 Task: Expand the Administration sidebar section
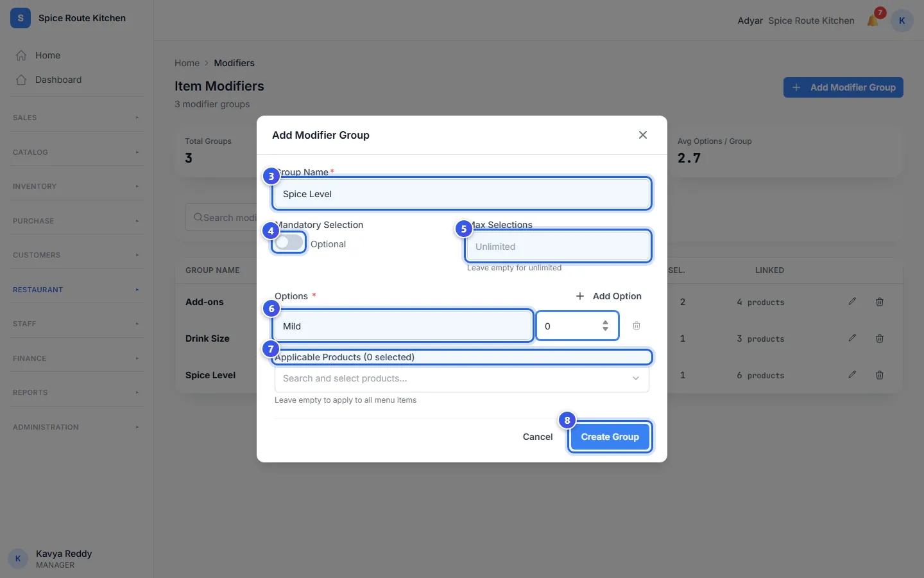77,427
